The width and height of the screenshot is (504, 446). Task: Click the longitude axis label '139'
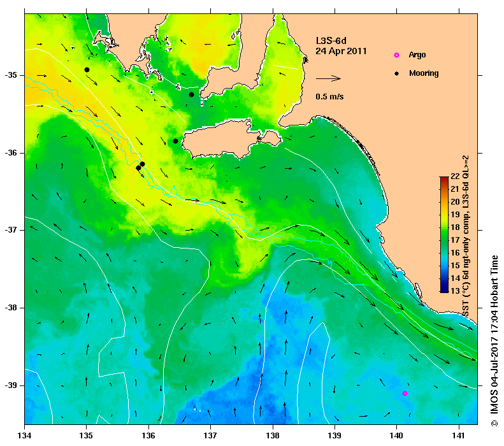tap(335, 436)
